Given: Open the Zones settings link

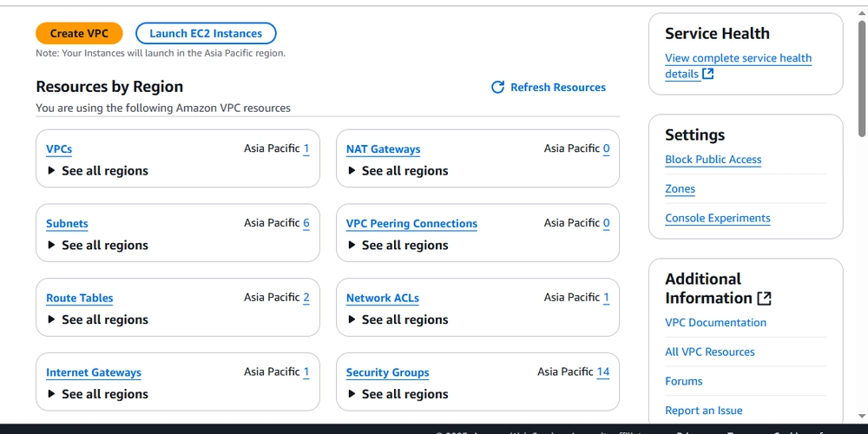Looking at the screenshot, I should (x=680, y=188).
